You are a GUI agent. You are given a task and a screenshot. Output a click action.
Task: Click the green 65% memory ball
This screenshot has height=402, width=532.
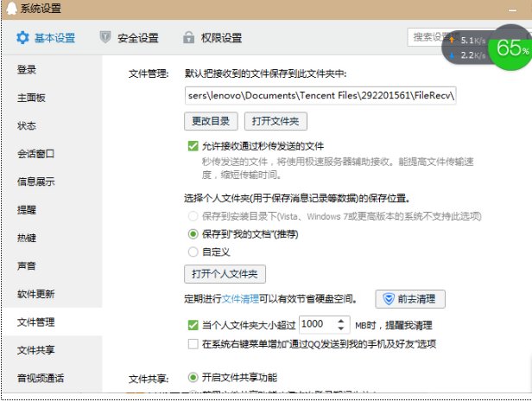tap(511, 48)
